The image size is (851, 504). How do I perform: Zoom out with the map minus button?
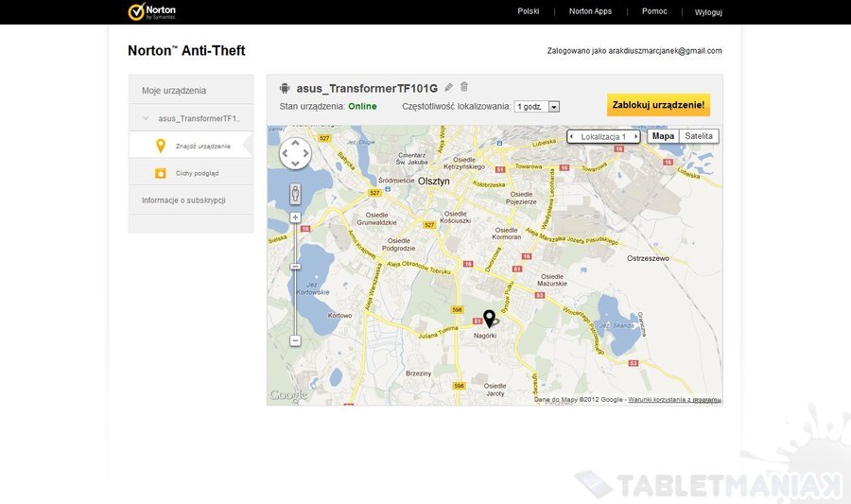tap(295, 340)
